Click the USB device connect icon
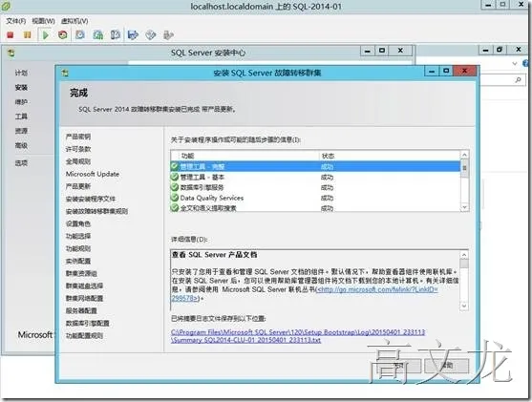 [x=168, y=34]
